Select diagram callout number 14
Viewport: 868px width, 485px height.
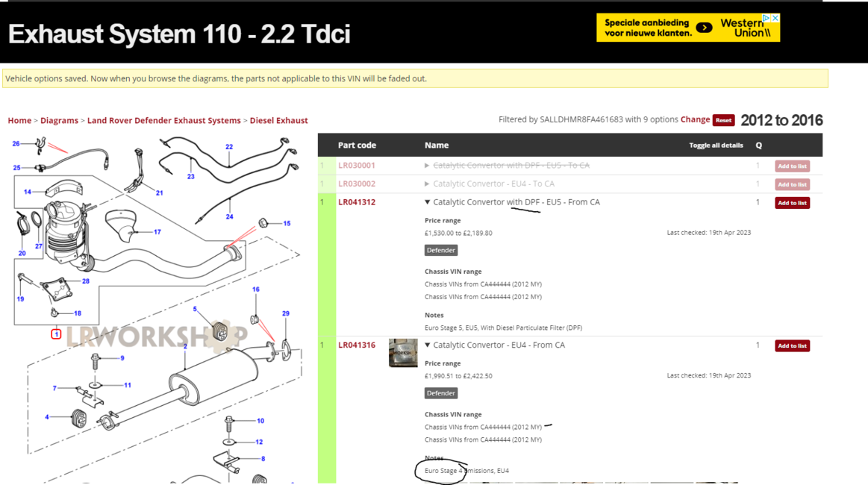coord(28,192)
